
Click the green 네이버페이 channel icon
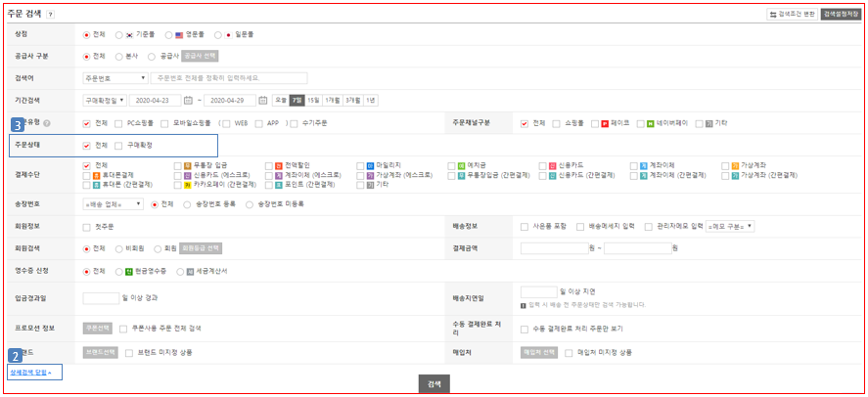pos(650,123)
